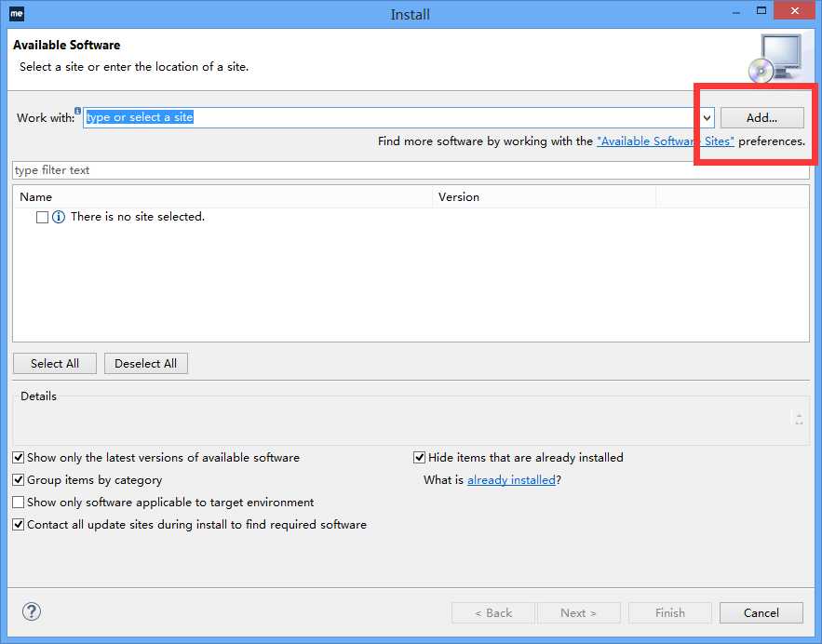Tick the 'There is no site selected' checkbox
Image resolution: width=822 pixels, height=644 pixels.
(x=43, y=217)
